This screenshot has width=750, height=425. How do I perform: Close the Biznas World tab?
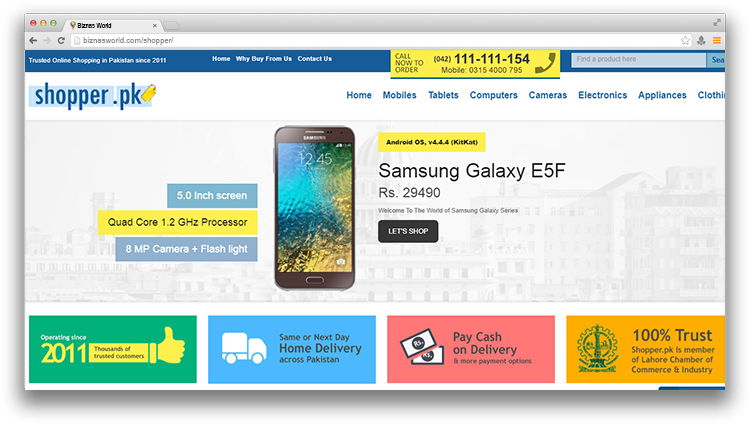[x=154, y=25]
